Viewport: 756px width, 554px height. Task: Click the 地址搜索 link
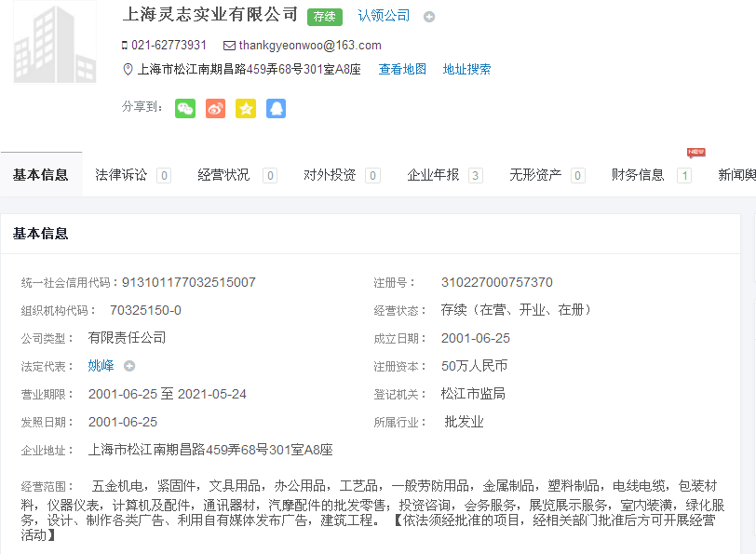(466, 70)
